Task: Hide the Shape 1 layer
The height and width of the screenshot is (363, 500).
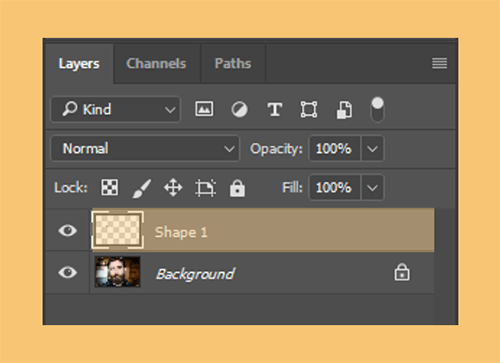Action: pyautogui.click(x=68, y=230)
